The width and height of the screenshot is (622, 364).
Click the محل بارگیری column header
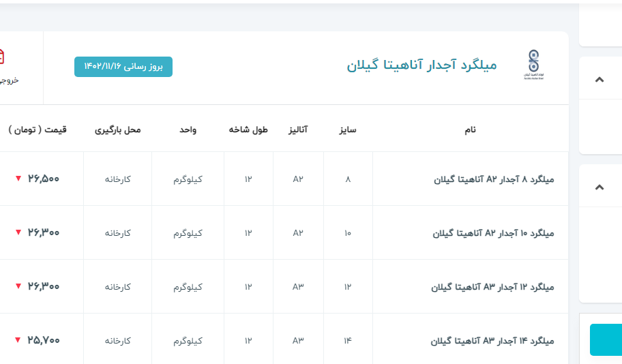(117, 129)
